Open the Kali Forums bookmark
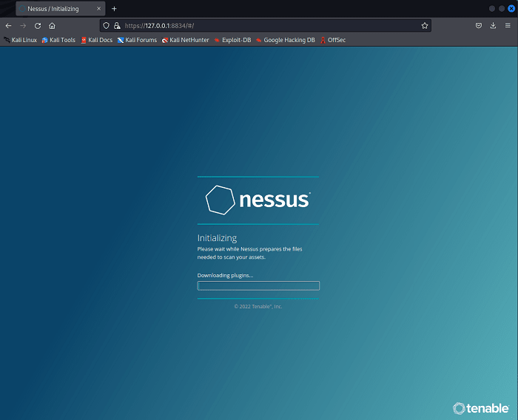This screenshot has height=420, width=518. click(x=137, y=40)
